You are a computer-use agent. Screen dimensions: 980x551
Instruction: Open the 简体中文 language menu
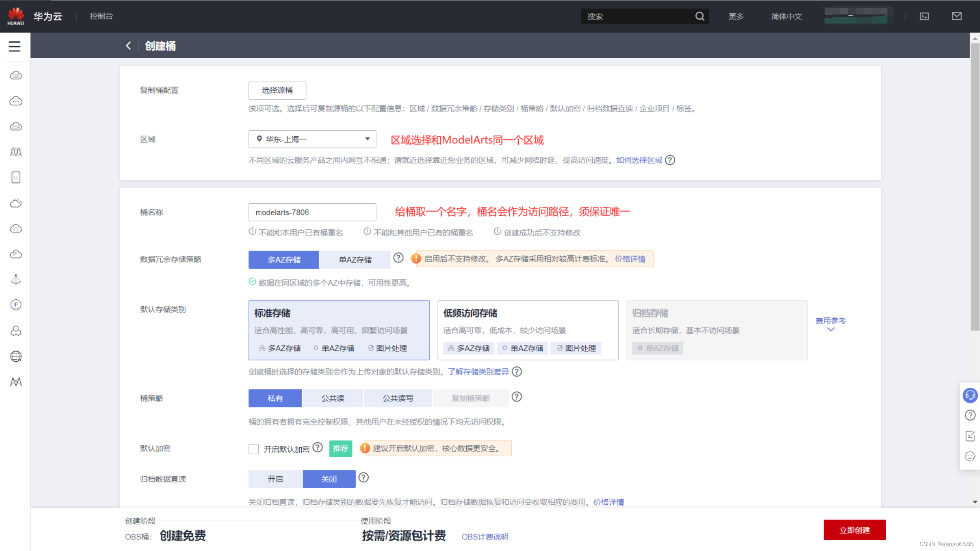[786, 17]
